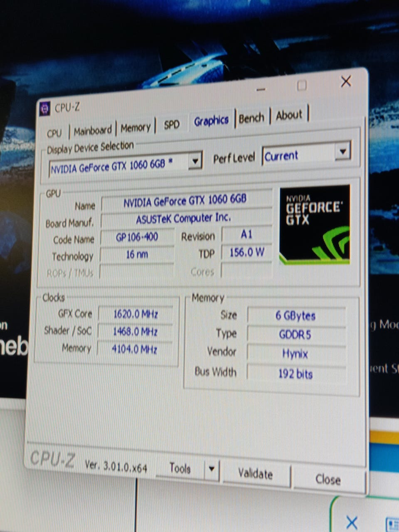Click the Code Name value 'GP106-400'

(137, 237)
